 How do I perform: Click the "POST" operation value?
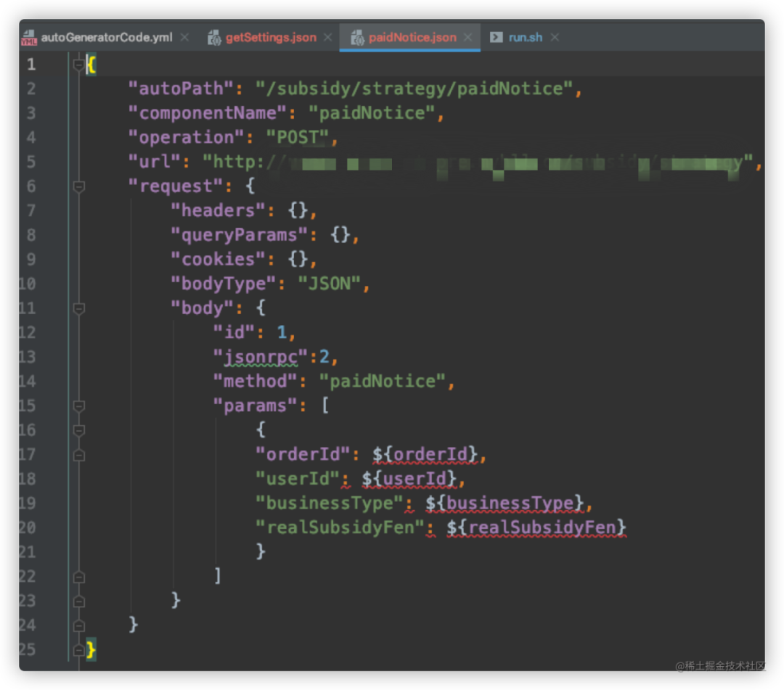pos(298,137)
